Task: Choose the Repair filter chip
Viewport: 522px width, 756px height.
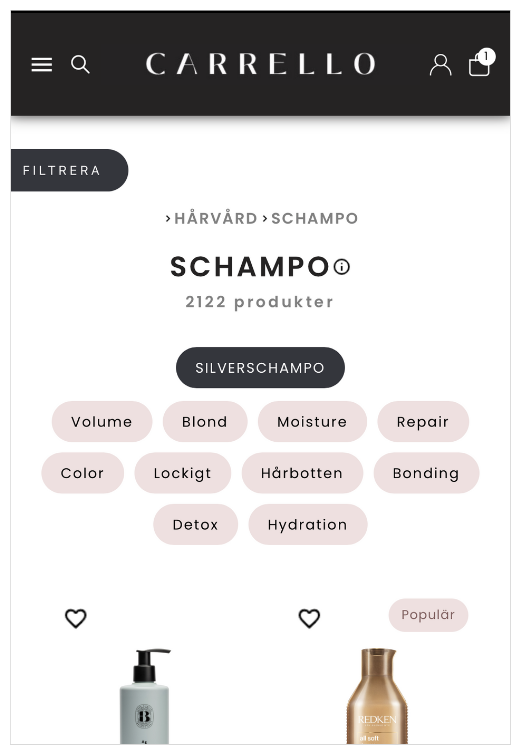Action: point(423,421)
